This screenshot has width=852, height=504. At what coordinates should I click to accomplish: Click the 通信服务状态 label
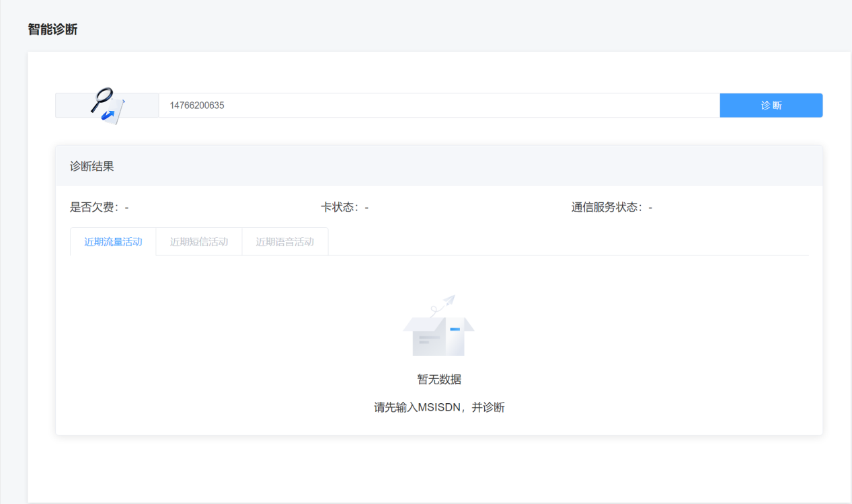607,208
